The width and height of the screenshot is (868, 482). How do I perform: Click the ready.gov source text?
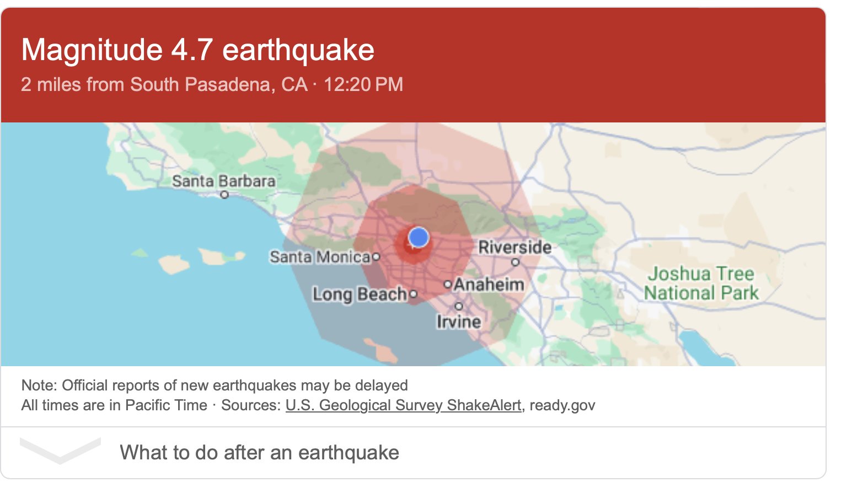tap(562, 405)
